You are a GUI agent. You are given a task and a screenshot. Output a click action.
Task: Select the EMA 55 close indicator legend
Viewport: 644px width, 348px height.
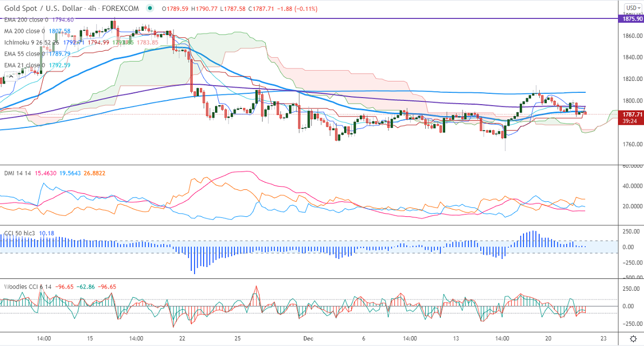pyautogui.click(x=24, y=54)
